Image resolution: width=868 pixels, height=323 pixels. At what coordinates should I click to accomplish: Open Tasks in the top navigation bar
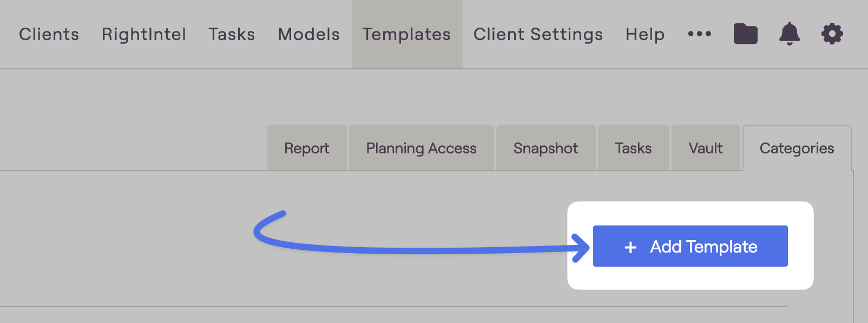(232, 34)
